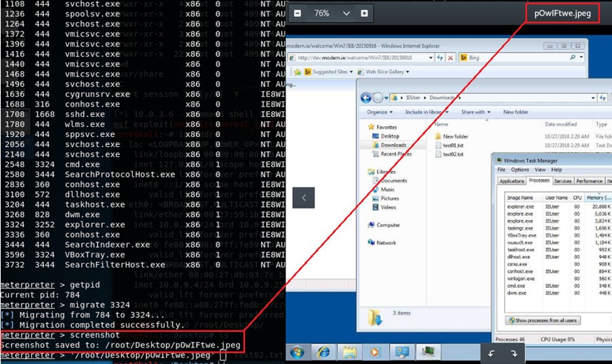Click the Windows Start orb
Image resolution: width=612 pixels, height=364 pixels.
click(x=297, y=353)
